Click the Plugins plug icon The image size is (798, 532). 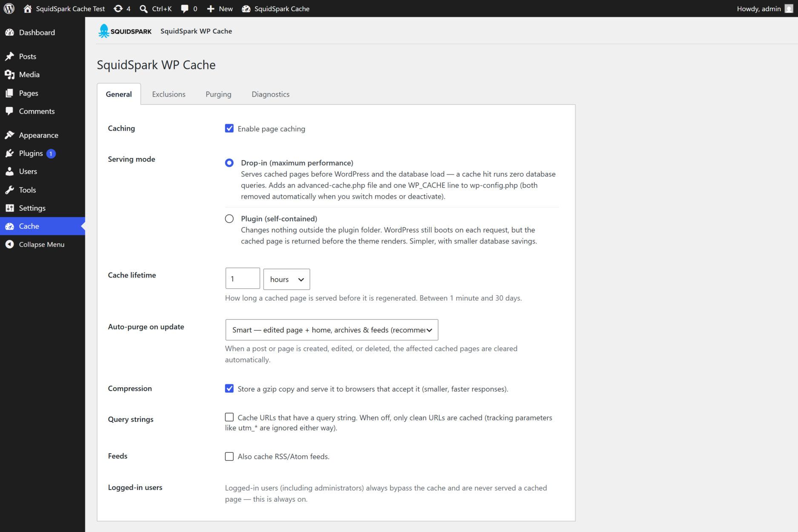tap(10, 153)
